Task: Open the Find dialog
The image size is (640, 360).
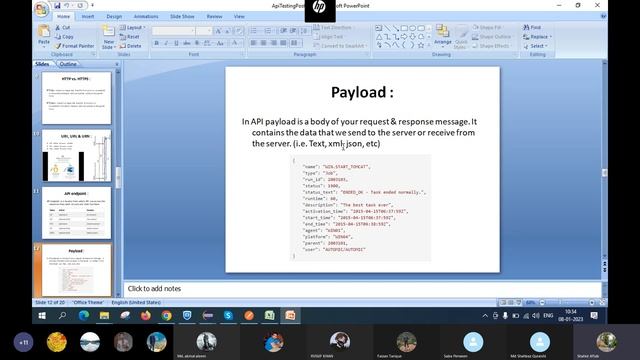Action: [532, 27]
